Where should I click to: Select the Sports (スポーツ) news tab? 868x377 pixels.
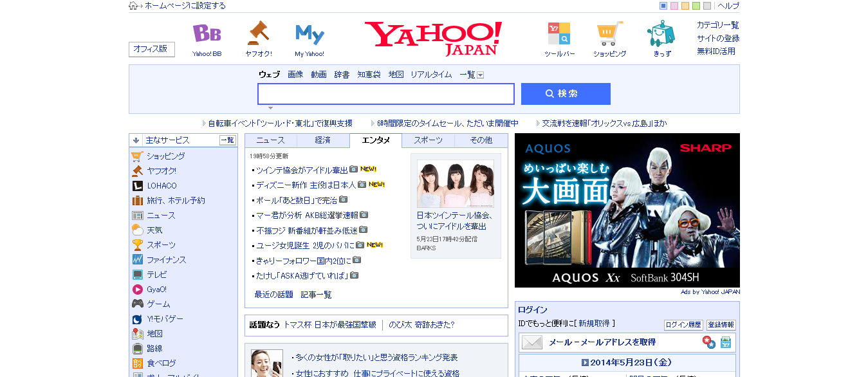pyautogui.click(x=428, y=140)
